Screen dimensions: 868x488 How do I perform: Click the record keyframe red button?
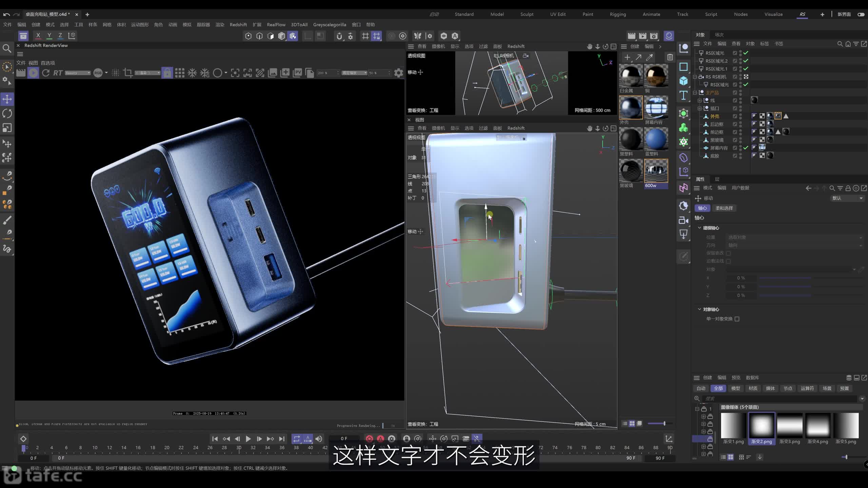click(x=369, y=439)
